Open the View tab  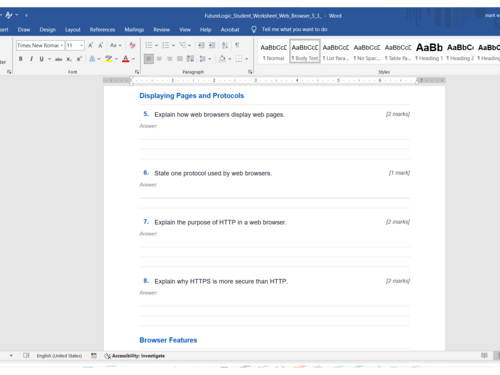[185, 29]
